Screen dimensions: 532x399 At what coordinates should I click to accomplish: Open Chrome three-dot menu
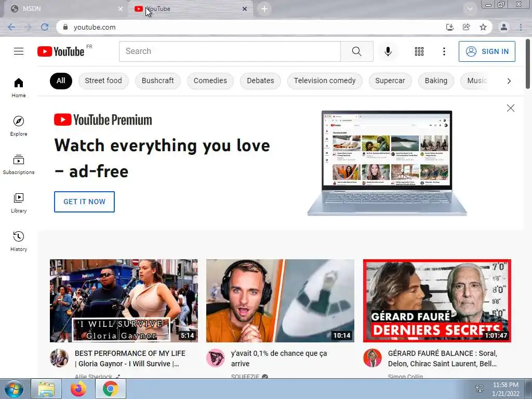[x=521, y=27]
